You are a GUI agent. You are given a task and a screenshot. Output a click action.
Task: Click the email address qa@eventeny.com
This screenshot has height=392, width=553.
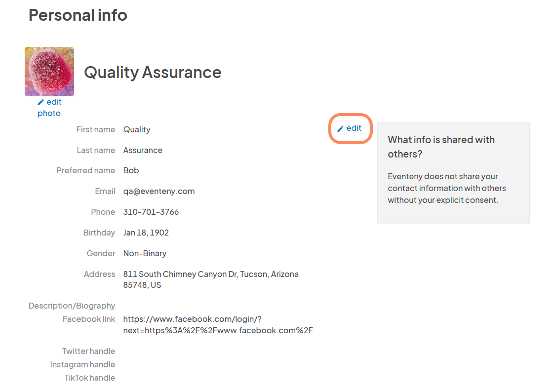(159, 191)
